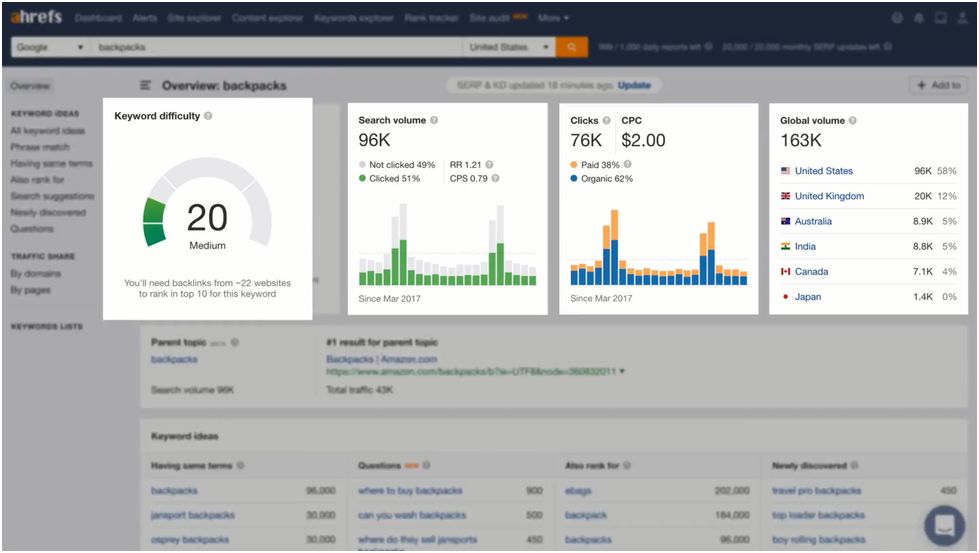Click the Also rank for help icon
Screen dimensions: 979x553
[627, 465]
